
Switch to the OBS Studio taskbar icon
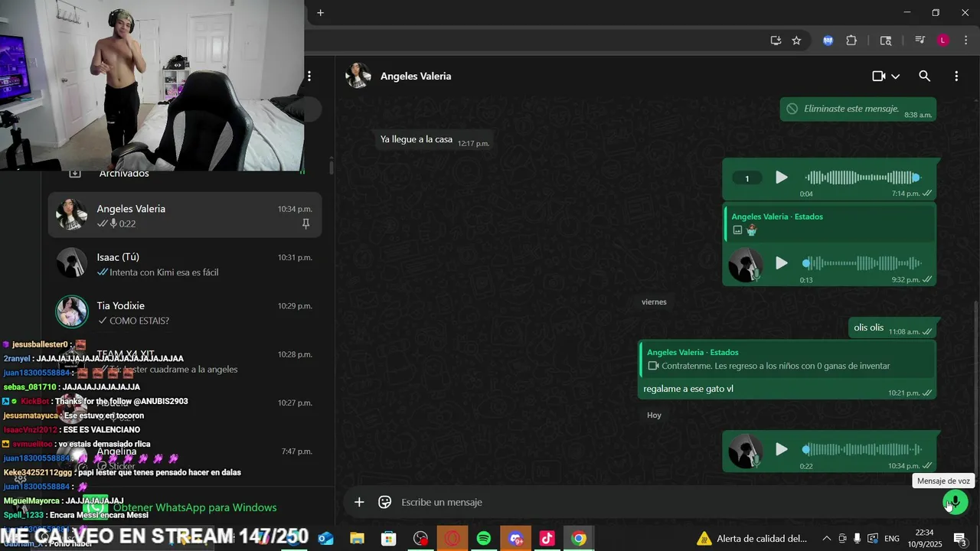420,539
